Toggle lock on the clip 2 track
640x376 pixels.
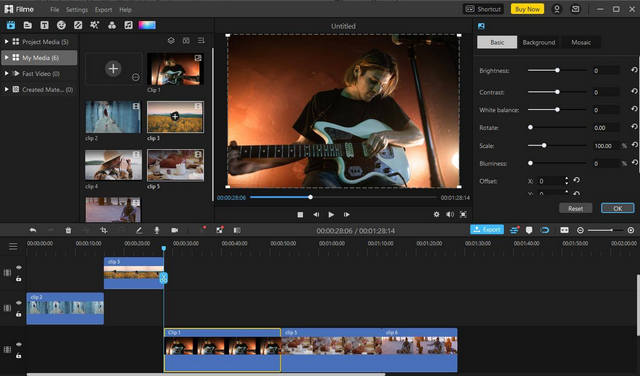pos(19,314)
